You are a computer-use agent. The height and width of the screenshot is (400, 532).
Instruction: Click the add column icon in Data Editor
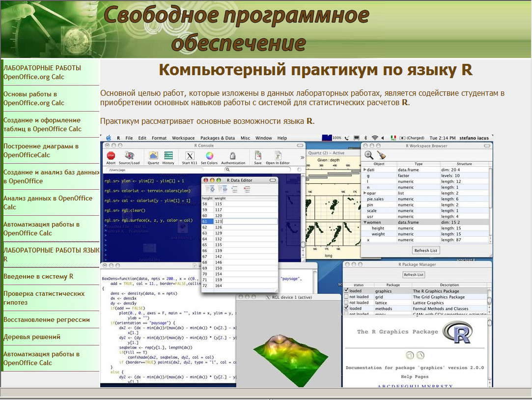click(210, 189)
